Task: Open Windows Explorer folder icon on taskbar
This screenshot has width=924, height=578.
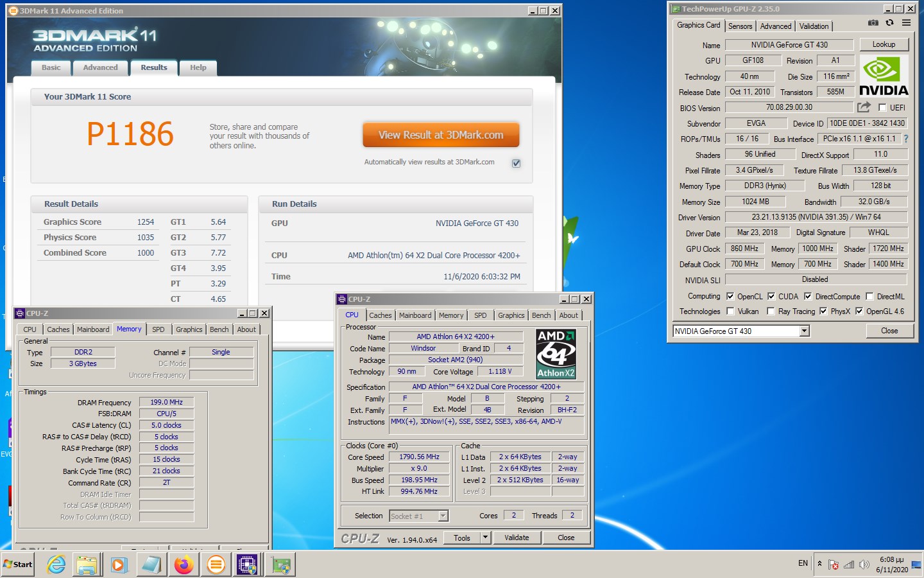Action: point(87,565)
